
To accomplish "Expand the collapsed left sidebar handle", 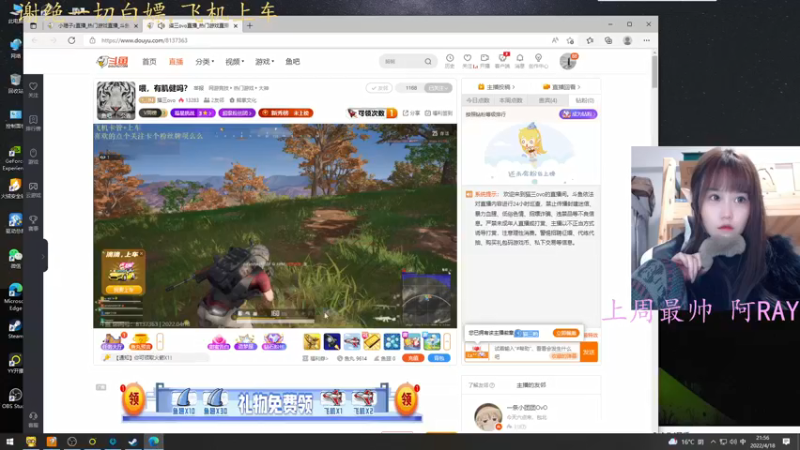I will (45, 256).
